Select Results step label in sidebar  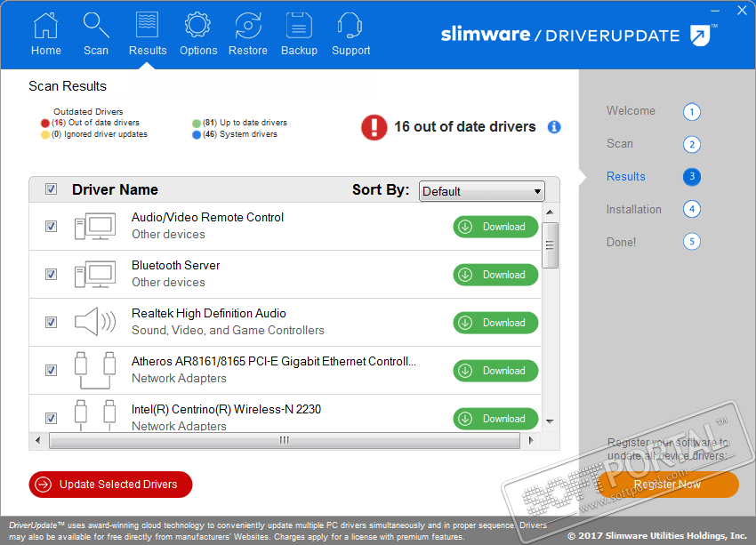click(x=625, y=176)
